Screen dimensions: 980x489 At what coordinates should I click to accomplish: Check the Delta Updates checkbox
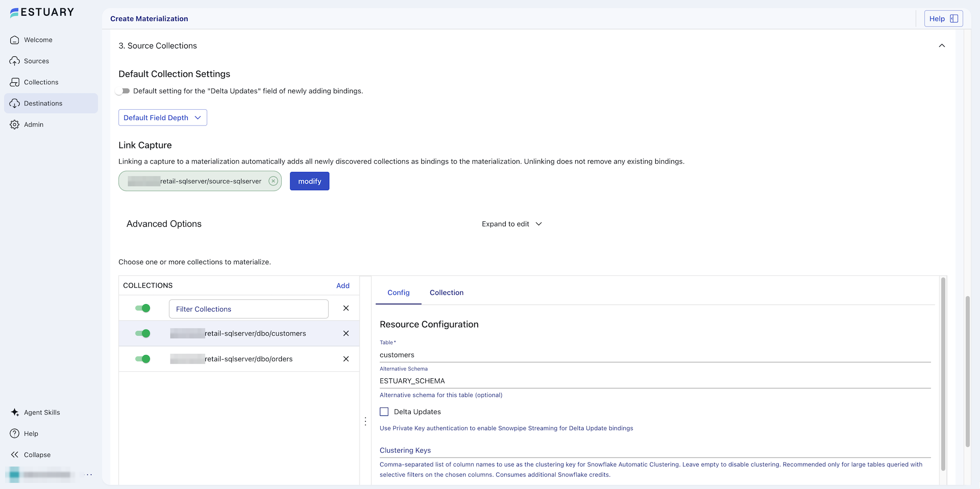pos(384,412)
